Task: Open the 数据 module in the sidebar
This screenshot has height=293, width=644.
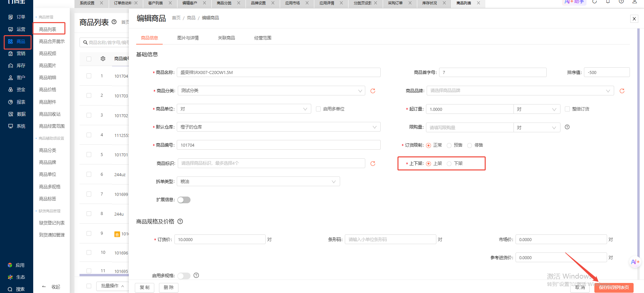Action: pos(17,114)
